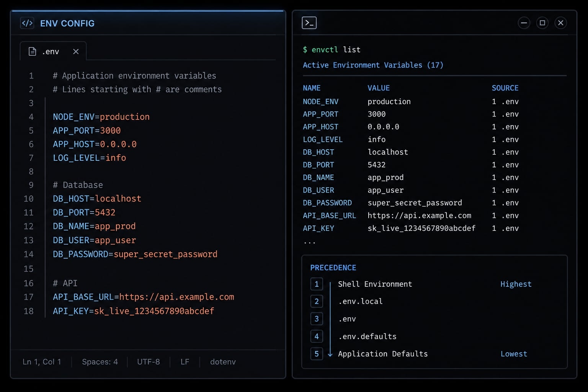Viewport: 588px width, 392px height.
Task: Click the .env.local precedence entry
Action: point(361,301)
